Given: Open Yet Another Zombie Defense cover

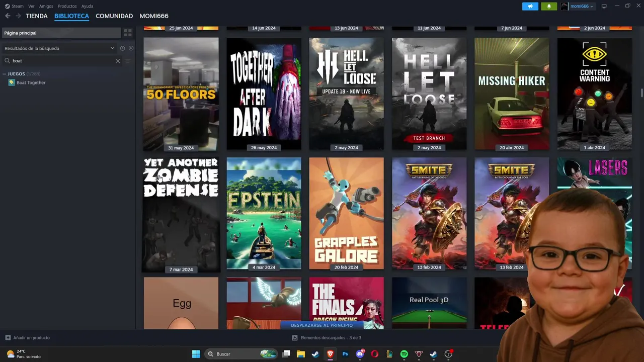Looking at the screenshot, I should pos(181,215).
